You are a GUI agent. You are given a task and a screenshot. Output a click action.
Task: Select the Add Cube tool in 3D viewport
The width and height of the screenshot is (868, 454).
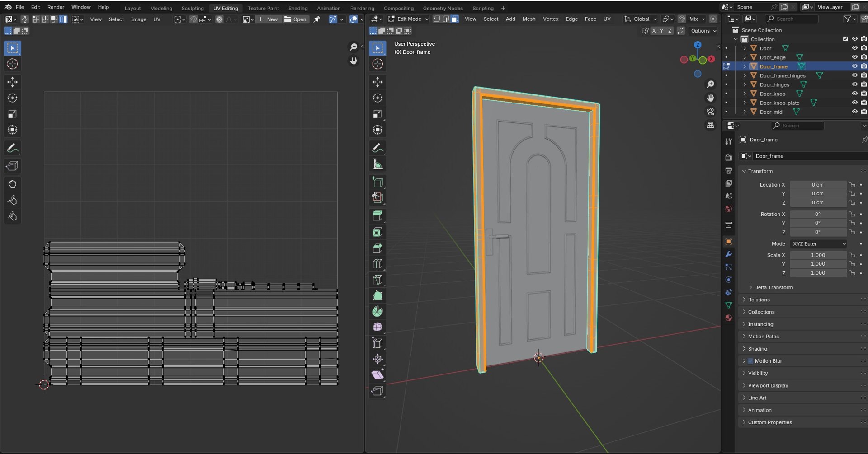tap(377, 182)
